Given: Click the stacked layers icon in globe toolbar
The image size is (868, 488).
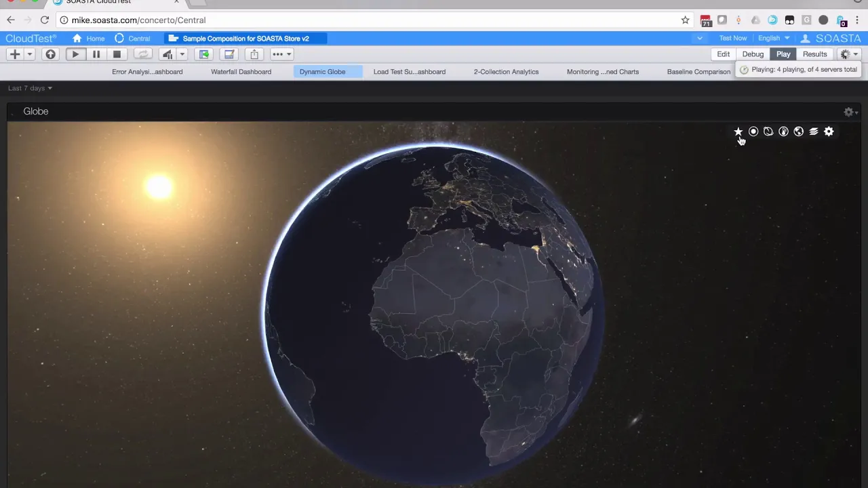Looking at the screenshot, I should point(814,131).
